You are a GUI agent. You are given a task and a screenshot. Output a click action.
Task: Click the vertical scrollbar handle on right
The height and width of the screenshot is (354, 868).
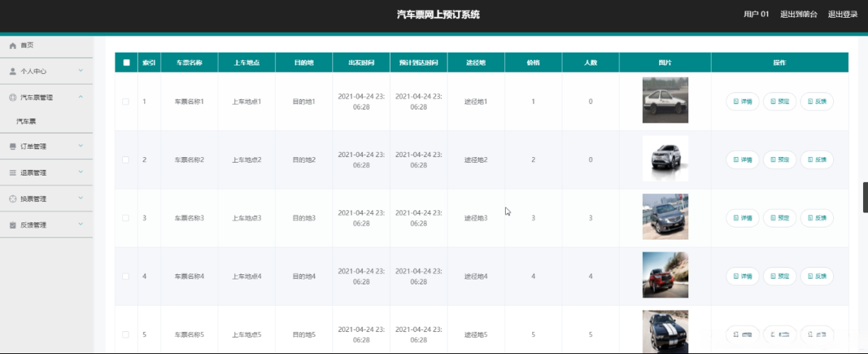click(864, 197)
